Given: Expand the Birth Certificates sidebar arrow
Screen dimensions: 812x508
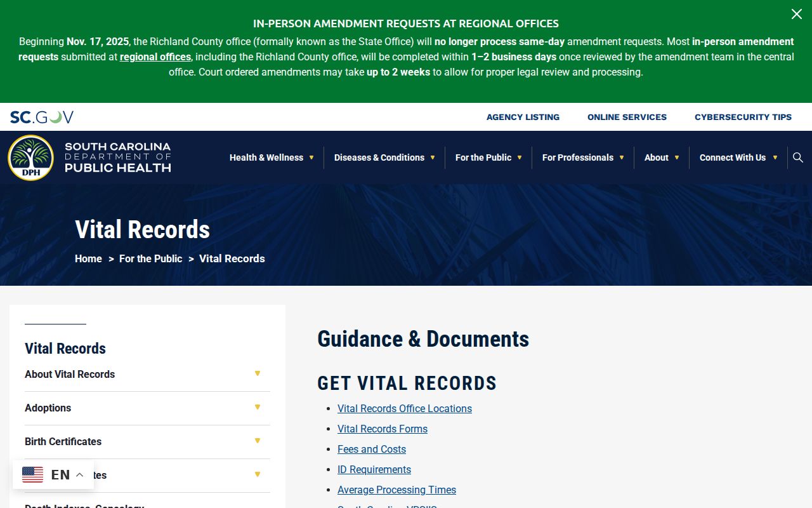Looking at the screenshot, I should coord(258,441).
